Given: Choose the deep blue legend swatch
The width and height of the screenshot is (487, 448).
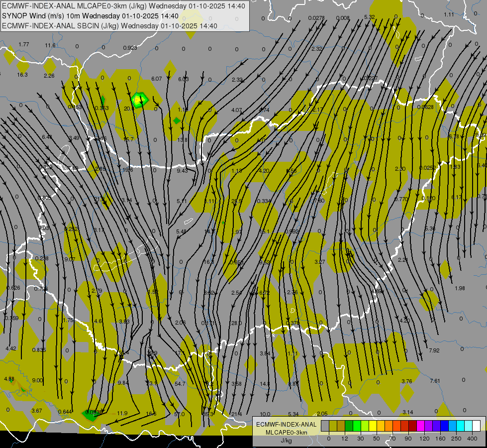Looking at the screenshot, I should click(444, 426).
